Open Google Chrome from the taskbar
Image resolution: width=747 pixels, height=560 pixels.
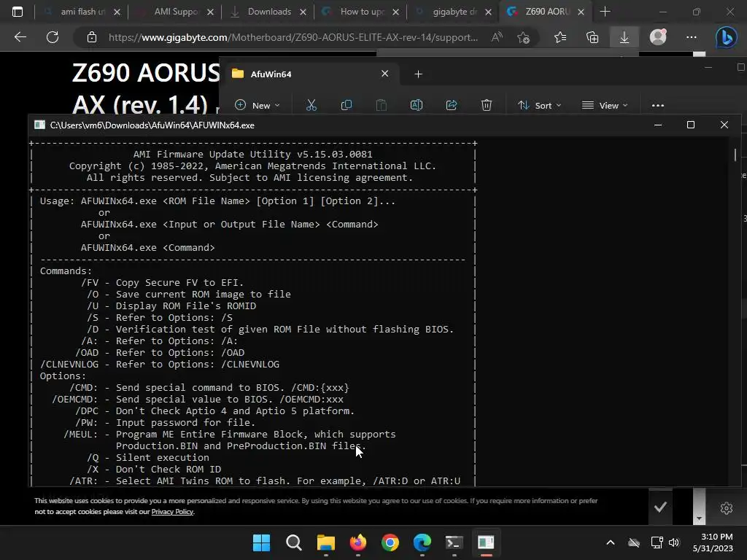390,542
